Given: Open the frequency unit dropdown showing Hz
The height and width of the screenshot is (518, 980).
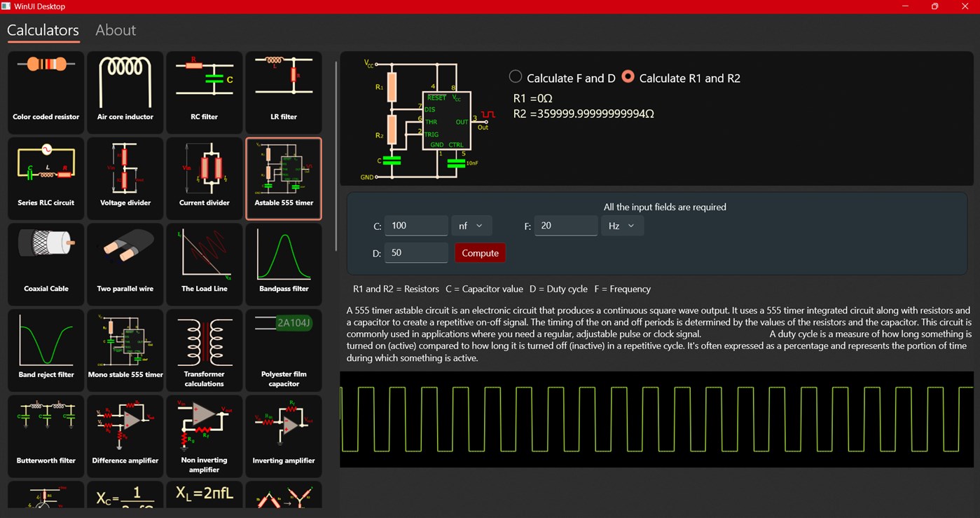Looking at the screenshot, I should click(x=622, y=225).
